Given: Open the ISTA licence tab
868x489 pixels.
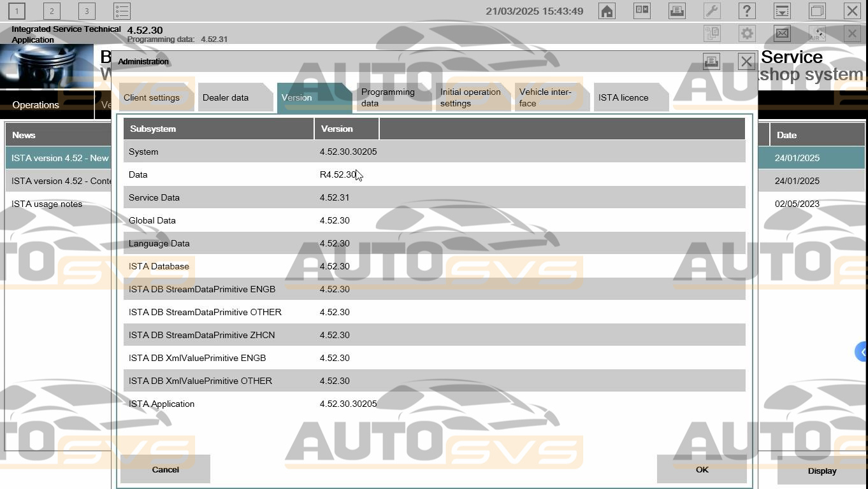Looking at the screenshot, I should pyautogui.click(x=631, y=97).
